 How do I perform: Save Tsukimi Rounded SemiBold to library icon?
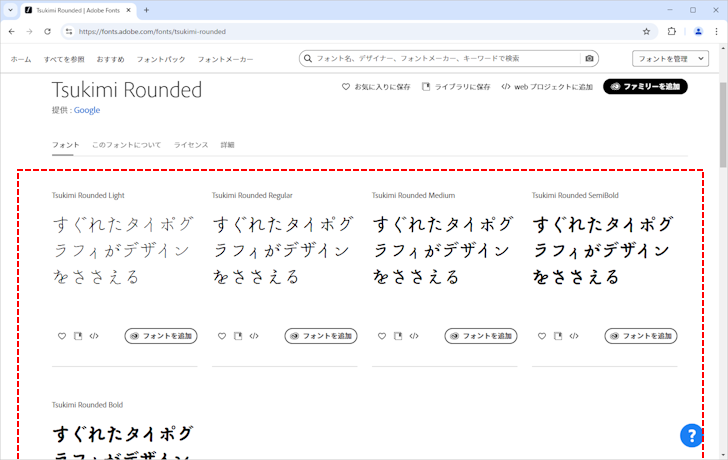pos(558,336)
